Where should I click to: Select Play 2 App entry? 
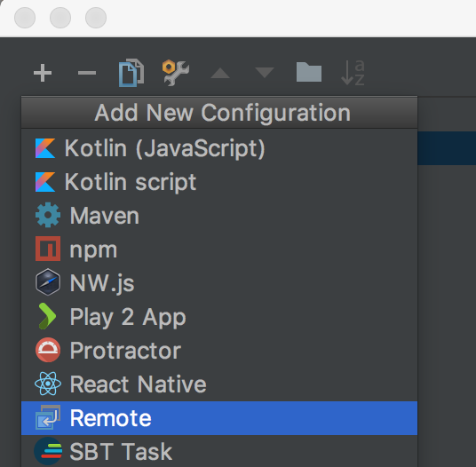pyautogui.click(x=219, y=317)
